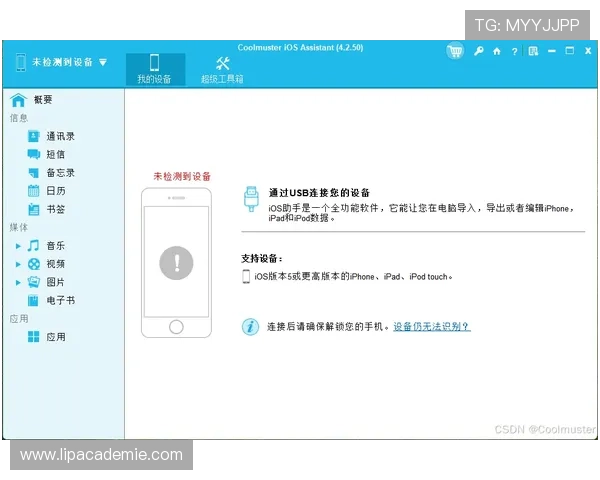
Task: Click the 支持设备: label
Action: 262,259
